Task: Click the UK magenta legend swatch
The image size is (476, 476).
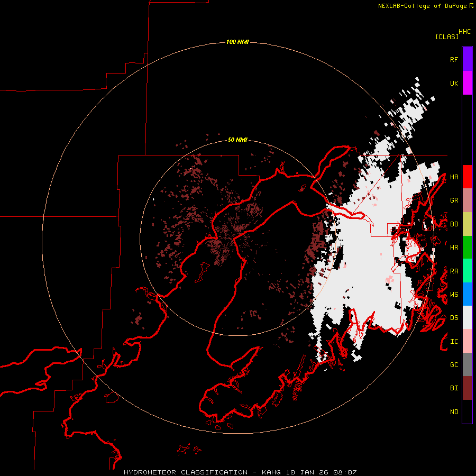Action: [467, 83]
